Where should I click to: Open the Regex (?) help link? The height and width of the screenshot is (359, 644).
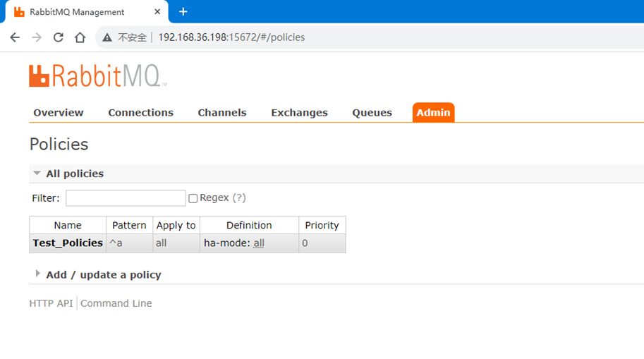pos(239,197)
